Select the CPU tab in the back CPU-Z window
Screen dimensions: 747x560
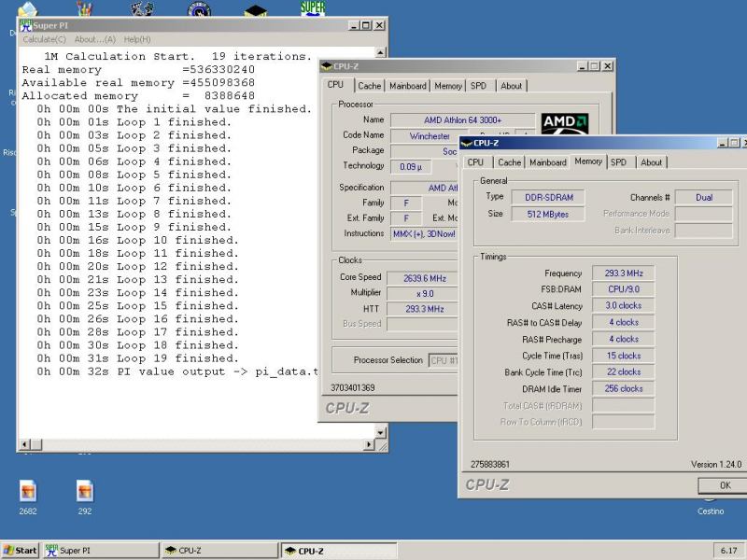[x=335, y=85]
